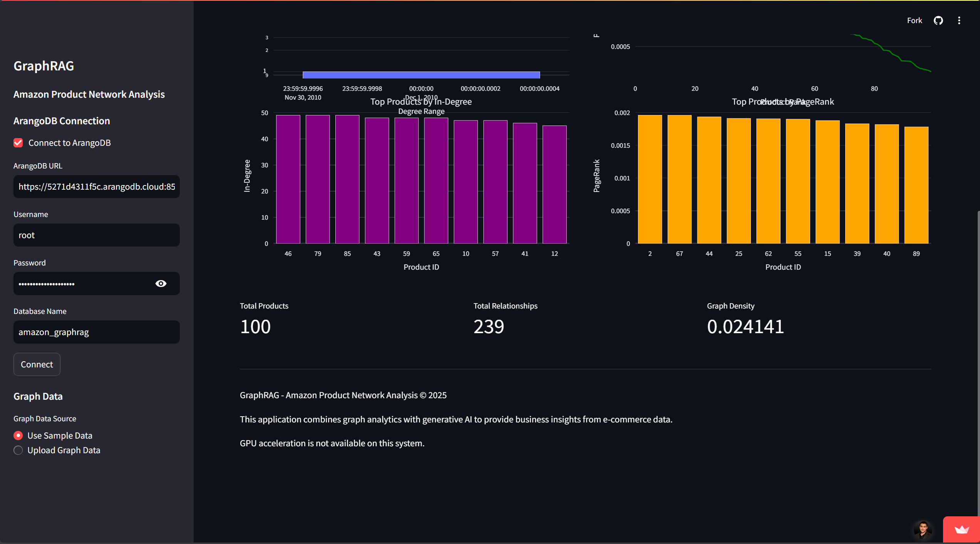Focus the Username field containing root
Viewport: 980px width, 544px height.
96,235
